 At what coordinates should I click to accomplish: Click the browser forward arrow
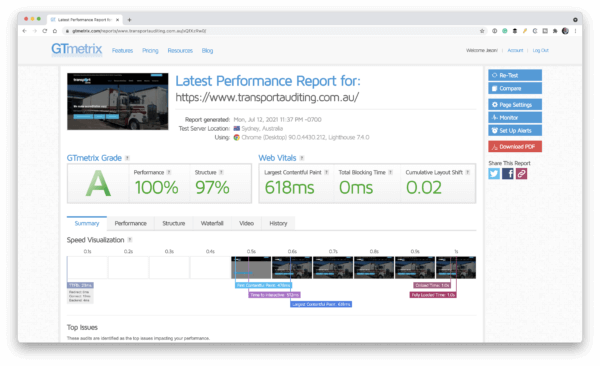pyautogui.click(x=35, y=31)
